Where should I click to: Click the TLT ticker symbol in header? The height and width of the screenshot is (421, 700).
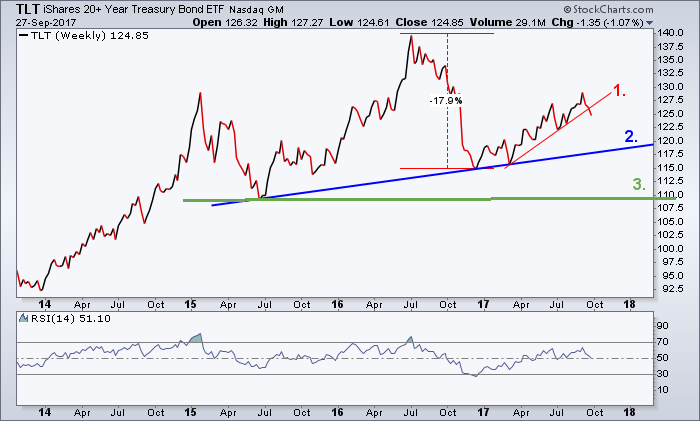tap(28, 9)
